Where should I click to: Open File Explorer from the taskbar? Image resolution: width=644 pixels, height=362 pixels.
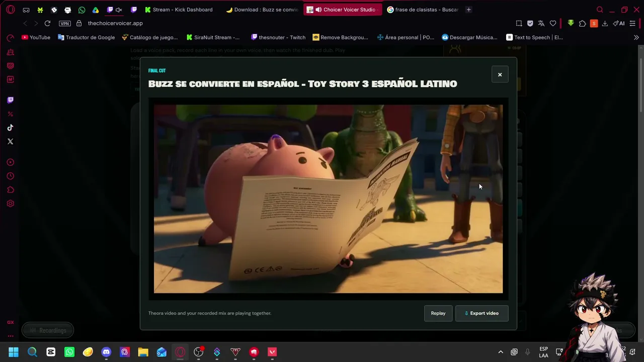coord(143,352)
